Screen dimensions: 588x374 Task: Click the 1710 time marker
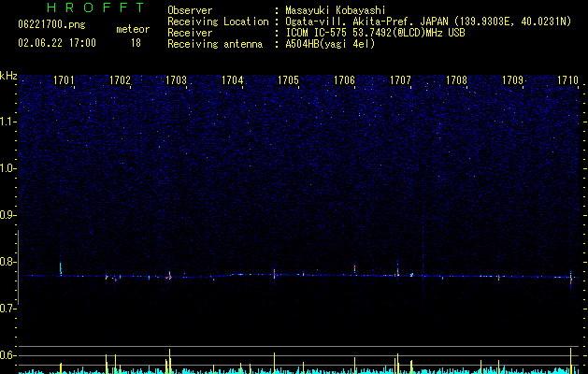tap(567, 80)
